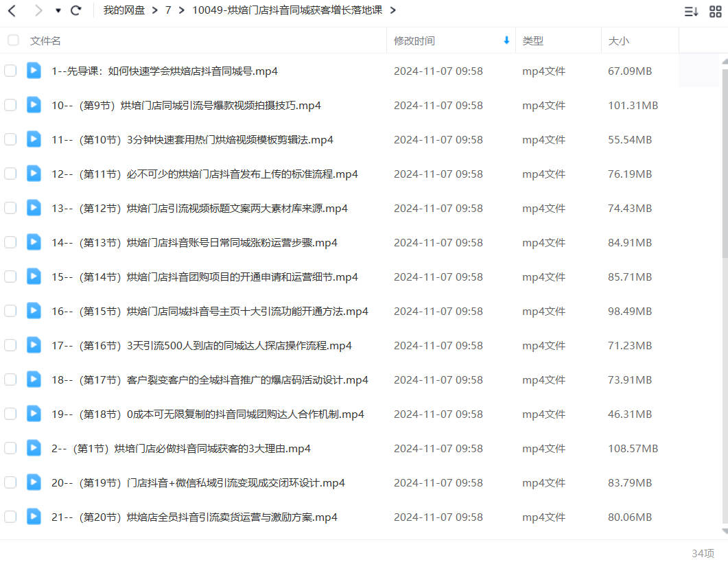Check the box for 18--(第17节) file
728x562 pixels.
(x=10, y=379)
